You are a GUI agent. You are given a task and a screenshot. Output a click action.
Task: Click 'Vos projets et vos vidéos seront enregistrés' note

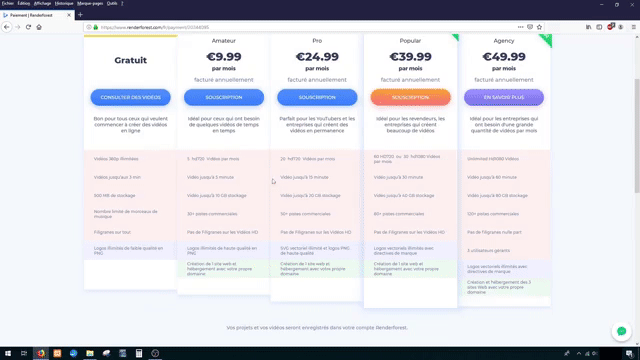317,328
